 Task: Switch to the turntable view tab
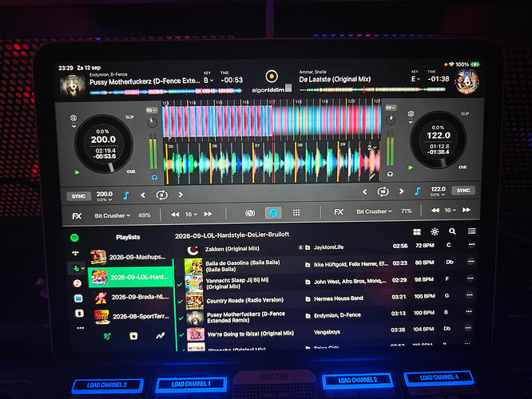pos(250,213)
